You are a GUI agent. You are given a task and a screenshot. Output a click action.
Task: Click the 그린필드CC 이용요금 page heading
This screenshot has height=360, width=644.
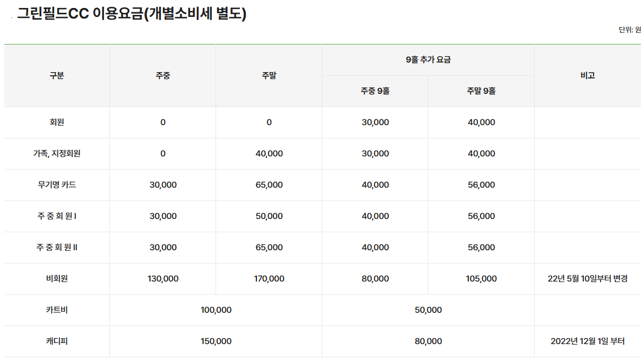tap(132, 14)
